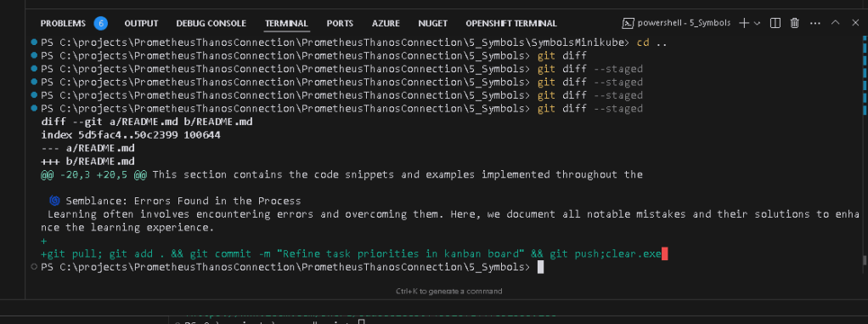Kill the terminal with trash icon
868x324 pixels.
point(794,23)
